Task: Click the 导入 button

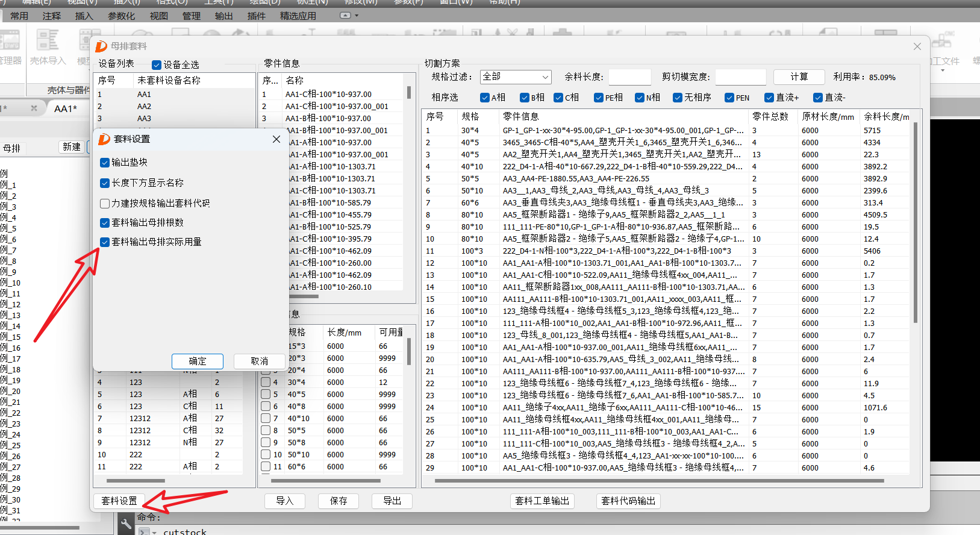Action: point(285,501)
